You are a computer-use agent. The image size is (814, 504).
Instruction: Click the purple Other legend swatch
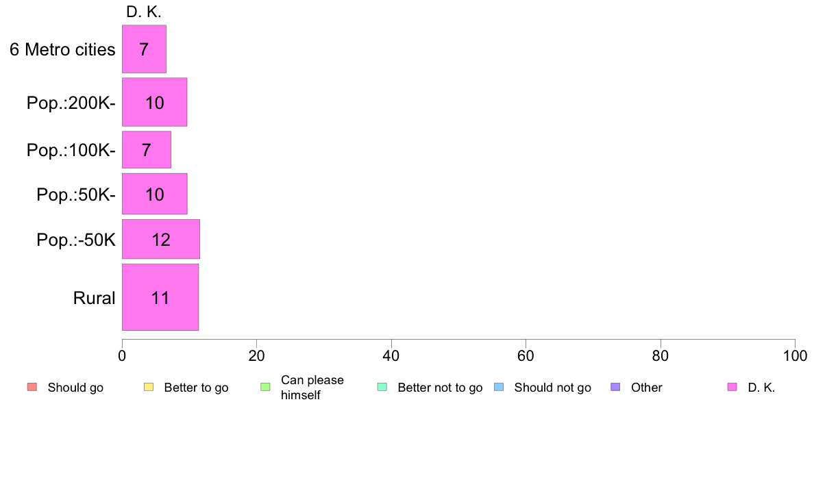tap(616, 387)
